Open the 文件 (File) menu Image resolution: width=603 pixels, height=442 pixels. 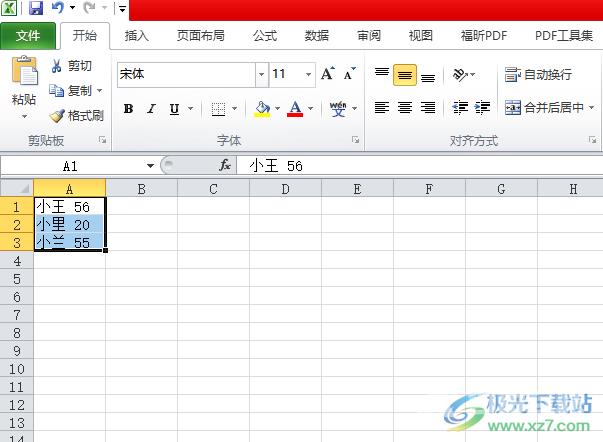point(28,36)
